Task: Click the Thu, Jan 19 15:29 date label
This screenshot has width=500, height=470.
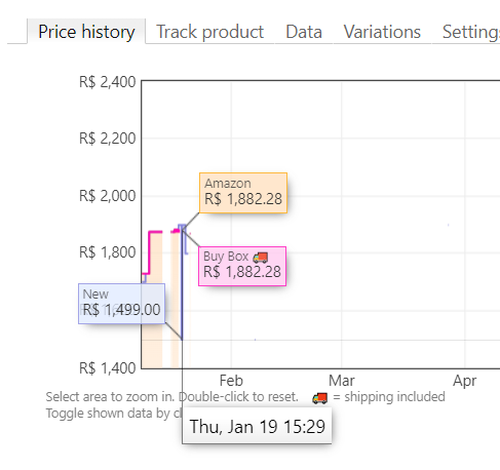Action: click(x=257, y=426)
